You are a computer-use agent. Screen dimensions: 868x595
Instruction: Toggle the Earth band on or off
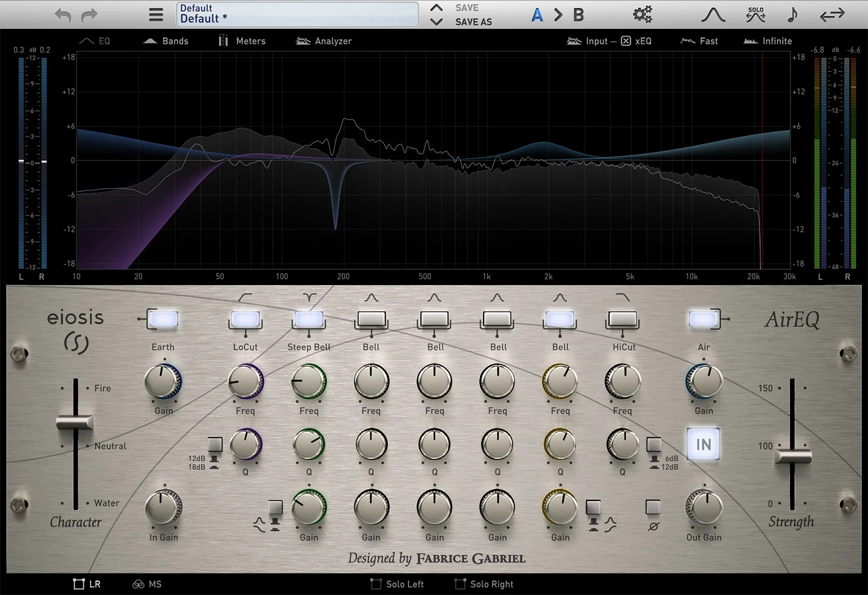(x=163, y=319)
